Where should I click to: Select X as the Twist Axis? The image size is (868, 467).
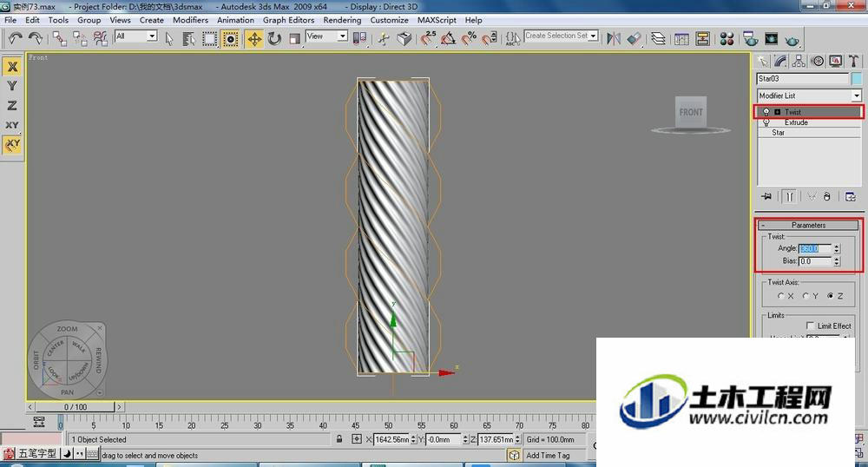pos(780,296)
